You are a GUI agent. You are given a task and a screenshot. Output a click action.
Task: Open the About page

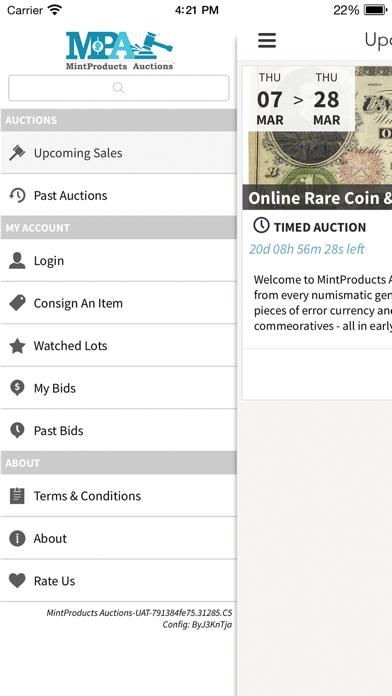click(119, 538)
